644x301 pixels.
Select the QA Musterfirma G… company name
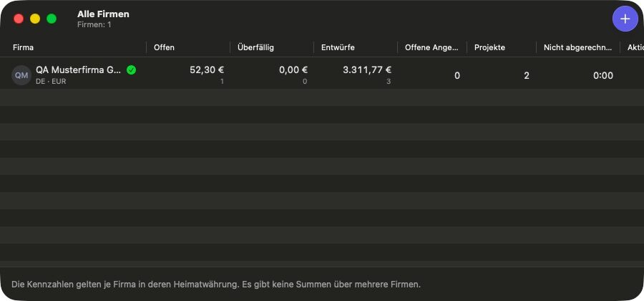click(x=79, y=70)
